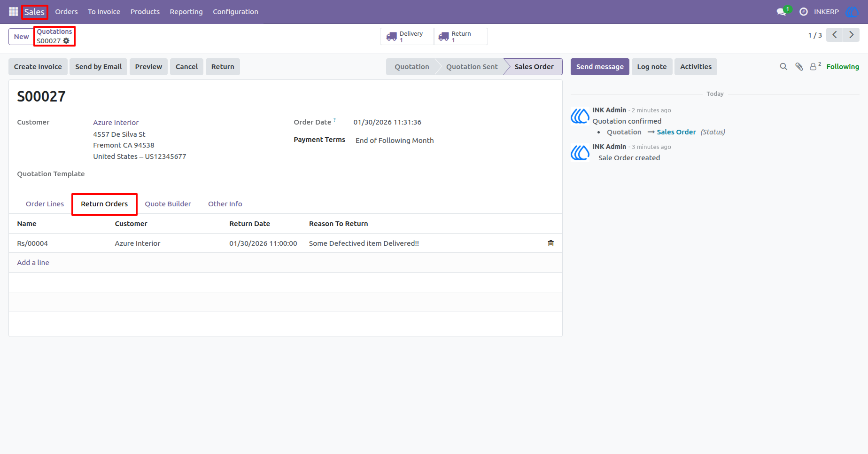
Task: Toggle the Following status
Action: [x=843, y=67]
